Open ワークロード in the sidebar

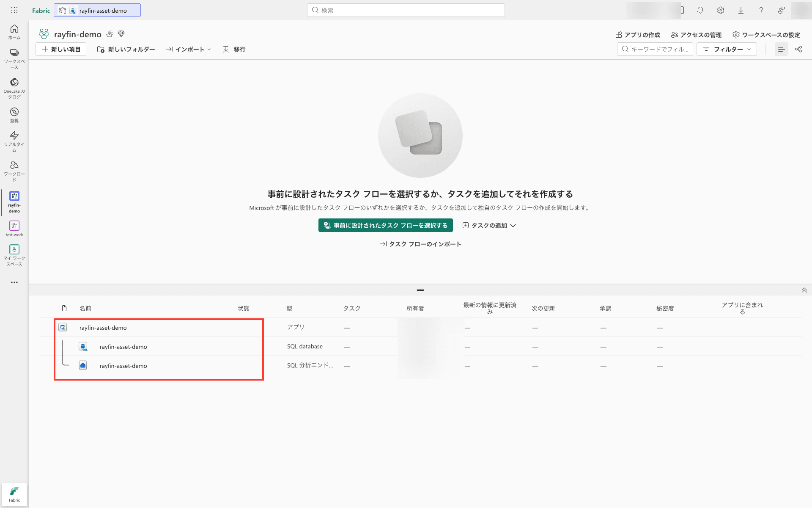14,171
